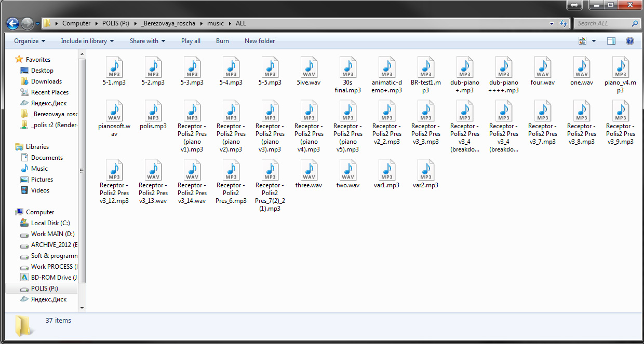Select the polis.mp3 file icon
The height and width of the screenshot is (344, 644).
tap(153, 111)
